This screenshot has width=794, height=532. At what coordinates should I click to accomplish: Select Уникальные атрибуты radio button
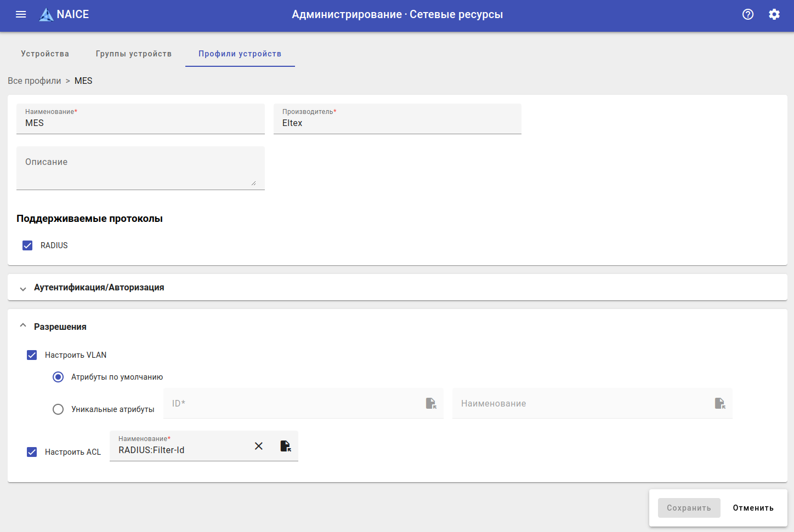58,409
